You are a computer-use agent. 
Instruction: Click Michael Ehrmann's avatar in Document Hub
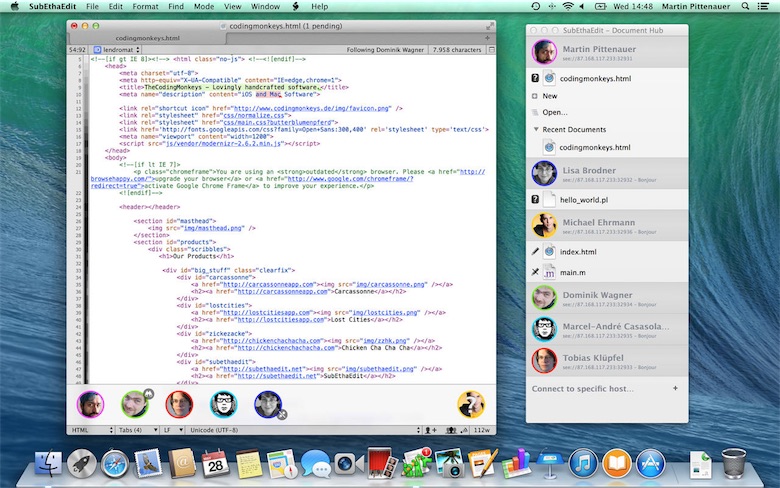click(x=544, y=225)
